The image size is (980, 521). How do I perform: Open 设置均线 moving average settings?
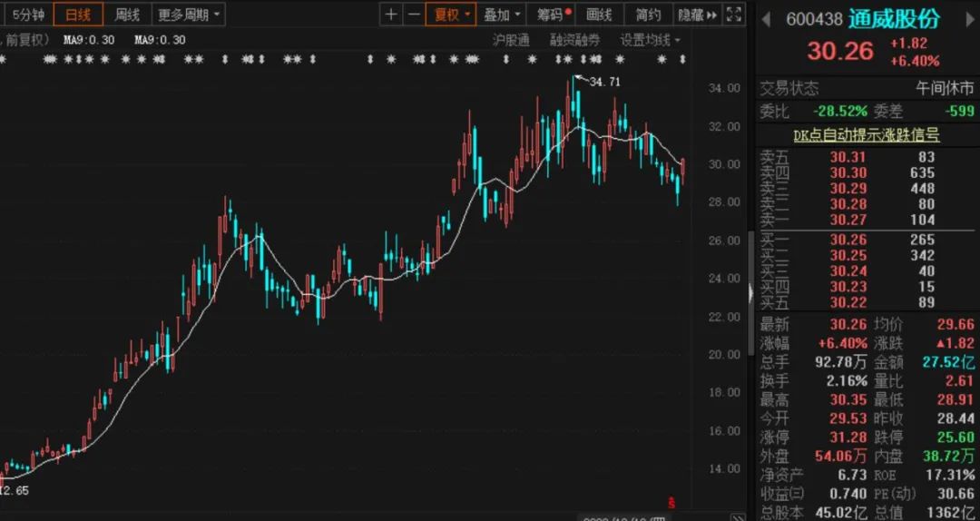[x=650, y=41]
